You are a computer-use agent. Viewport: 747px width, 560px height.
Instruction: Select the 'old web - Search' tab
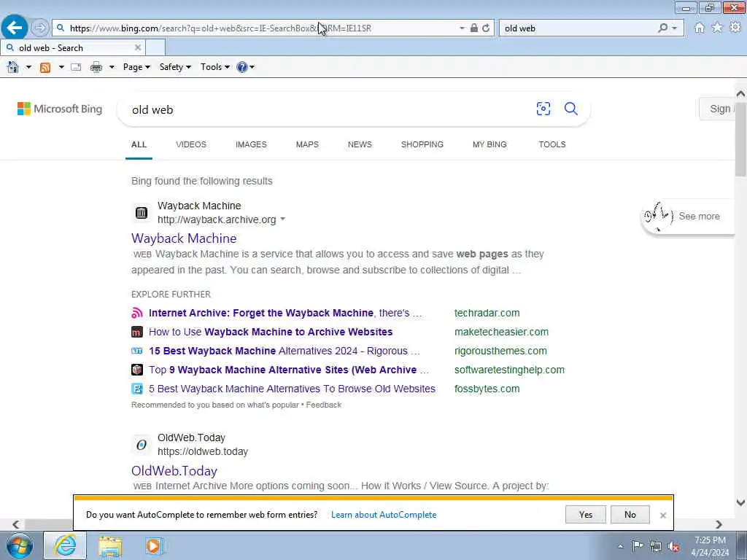73,47
